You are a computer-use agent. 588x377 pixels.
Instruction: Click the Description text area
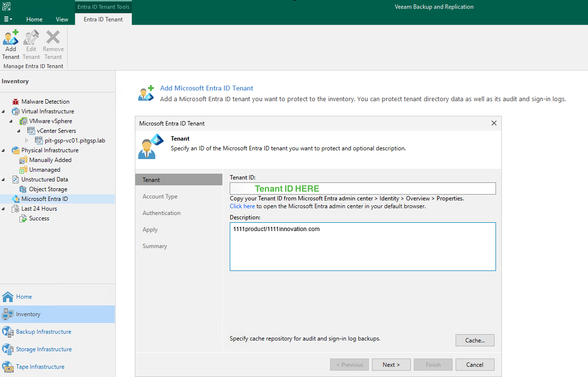click(x=363, y=247)
